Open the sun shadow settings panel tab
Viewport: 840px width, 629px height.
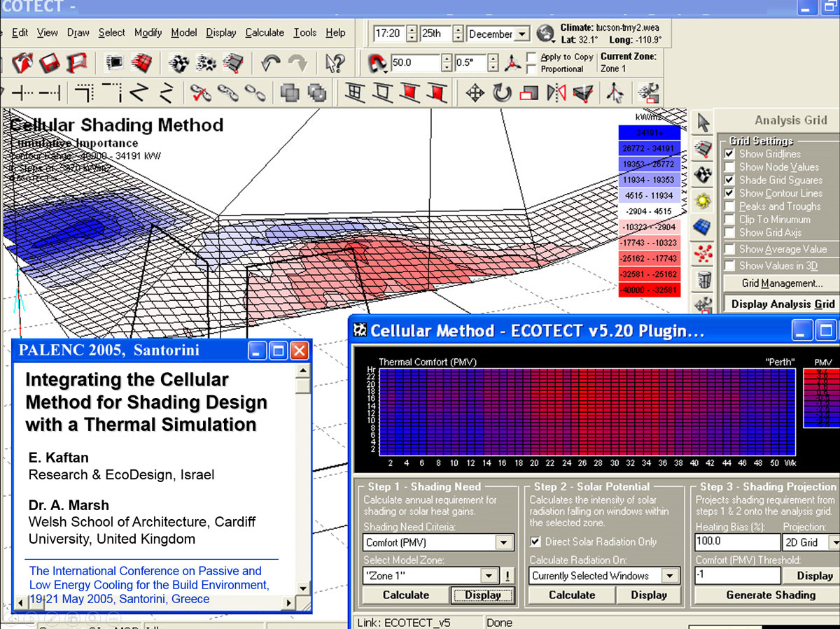pyautogui.click(x=703, y=202)
